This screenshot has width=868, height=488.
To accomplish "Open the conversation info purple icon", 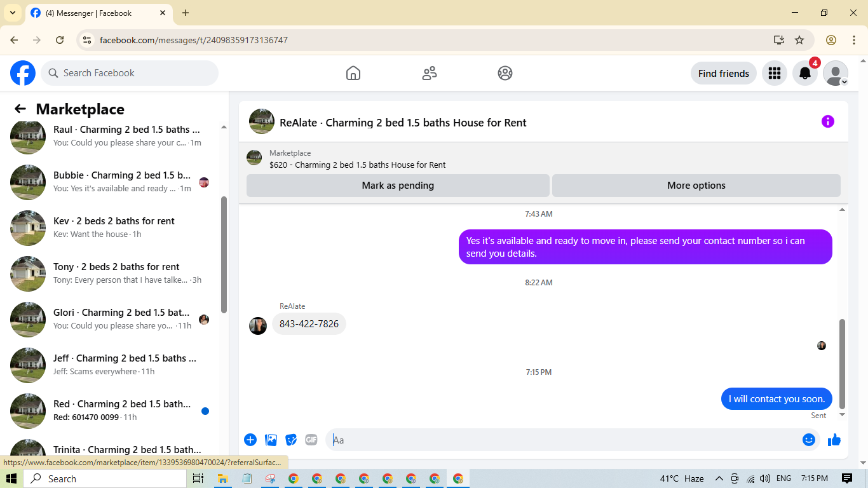I will 827,121.
